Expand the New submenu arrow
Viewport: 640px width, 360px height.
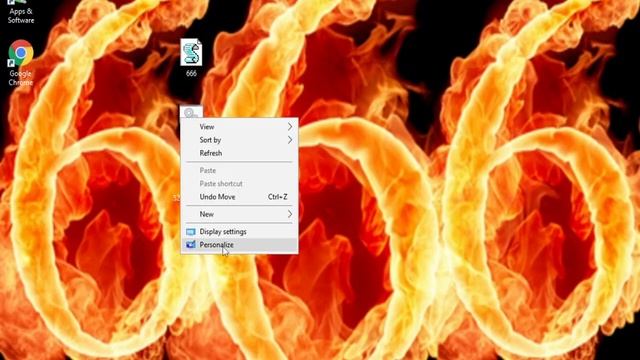[290, 214]
